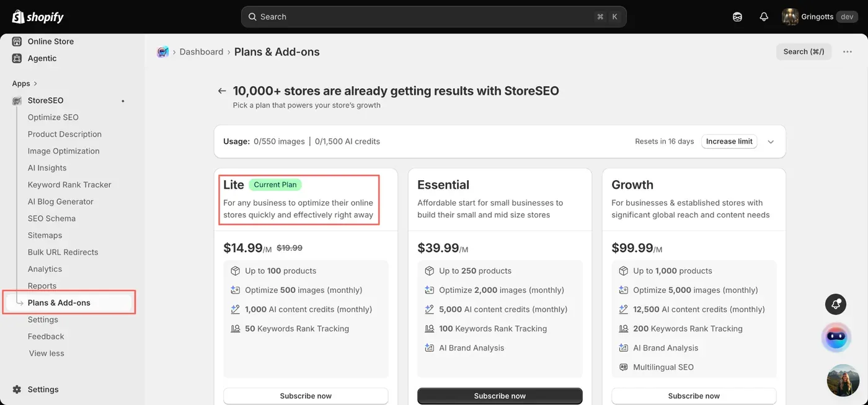Click Growth plan Multilingual SEO icon
Screen dimensions: 868x405
click(623, 367)
